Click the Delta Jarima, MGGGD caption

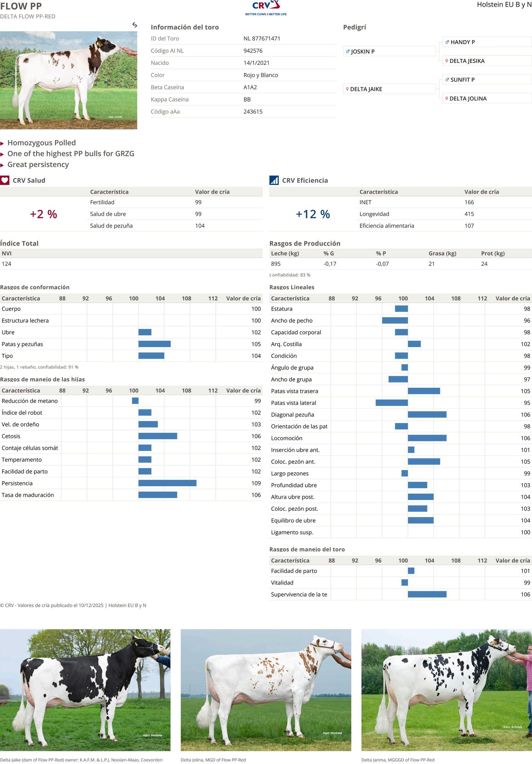tap(398, 760)
